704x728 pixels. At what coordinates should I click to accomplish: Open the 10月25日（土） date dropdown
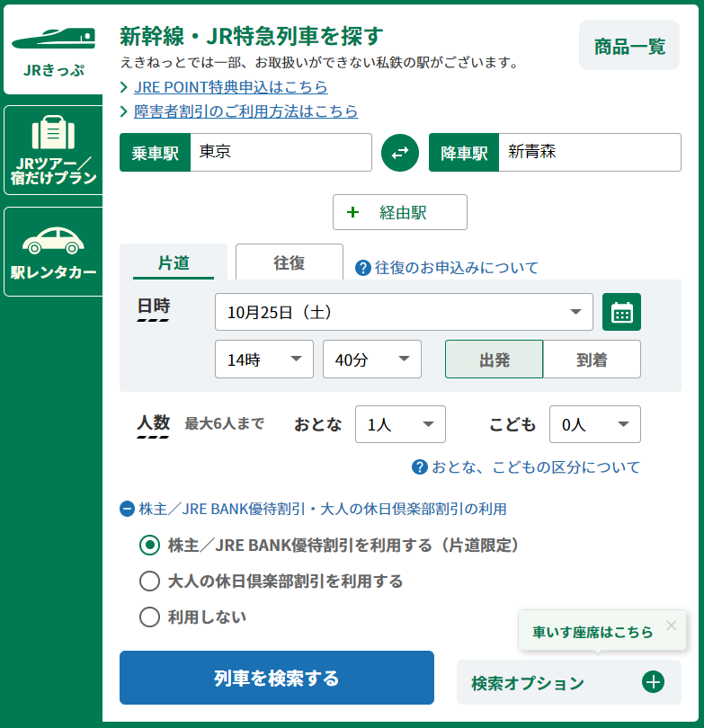tap(404, 312)
